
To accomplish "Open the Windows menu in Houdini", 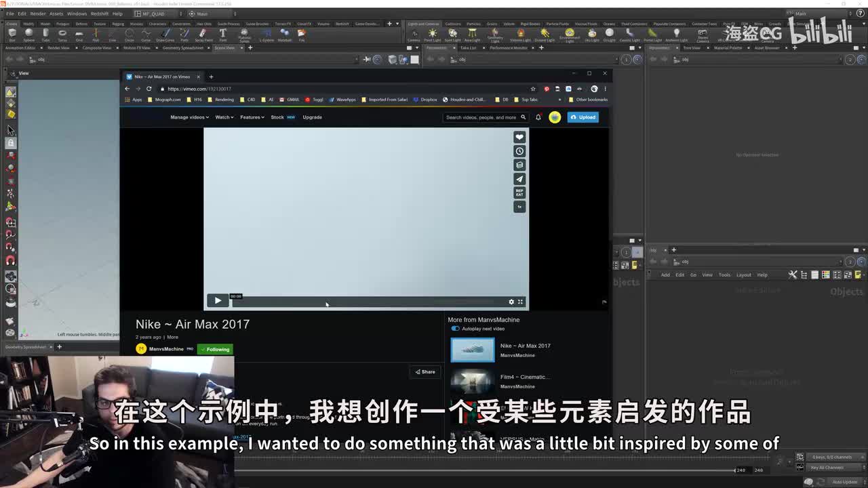I will pyautogui.click(x=77, y=14).
